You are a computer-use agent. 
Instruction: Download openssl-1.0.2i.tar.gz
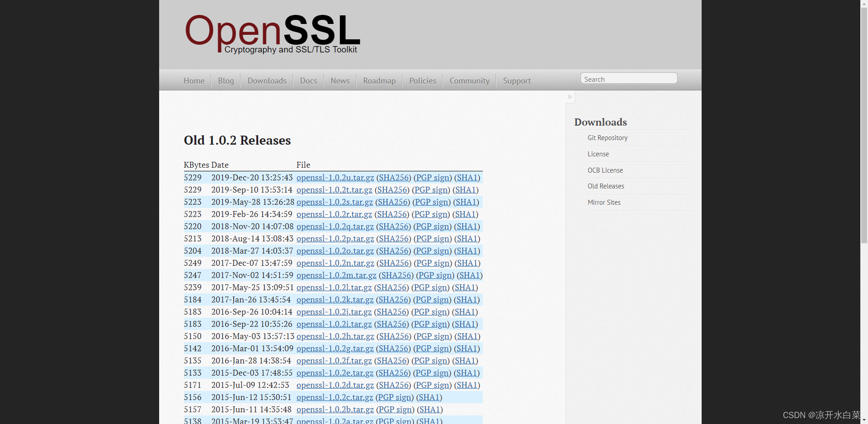point(334,324)
